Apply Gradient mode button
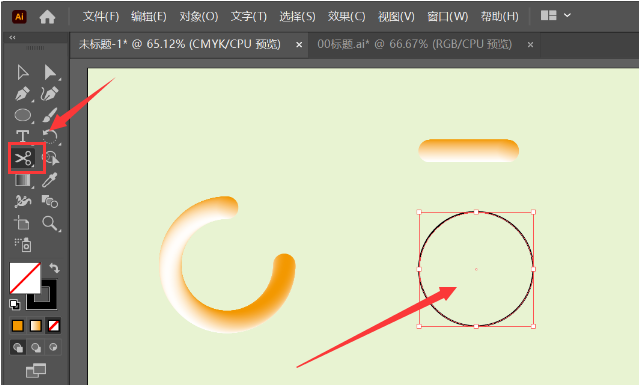Screen dimensions: 639x385 coord(36,326)
